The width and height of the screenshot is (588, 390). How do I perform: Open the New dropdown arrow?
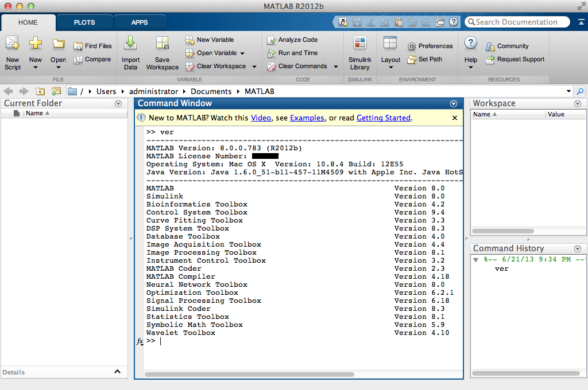tap(36, 68)
